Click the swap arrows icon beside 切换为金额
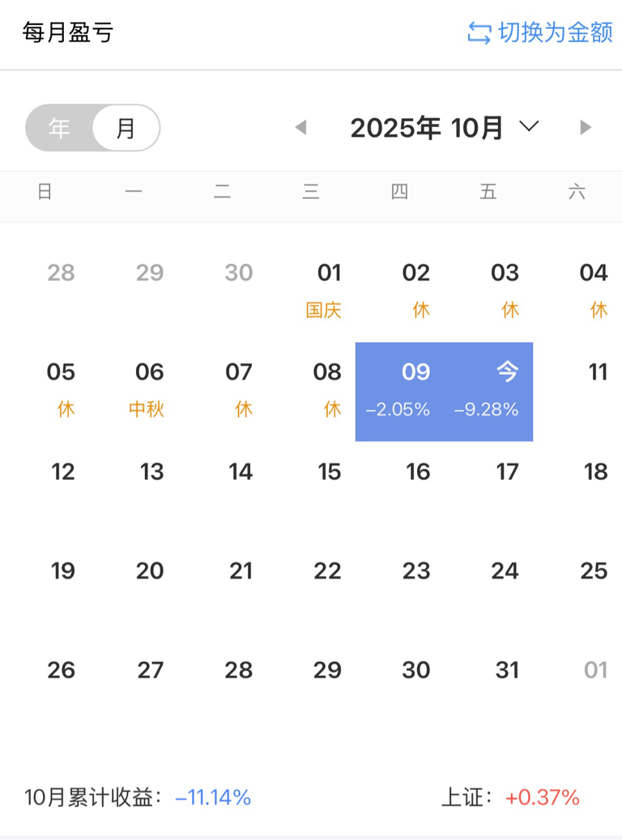Image resolution: width=622 pixels, height=840 pixels. point(479,33)
